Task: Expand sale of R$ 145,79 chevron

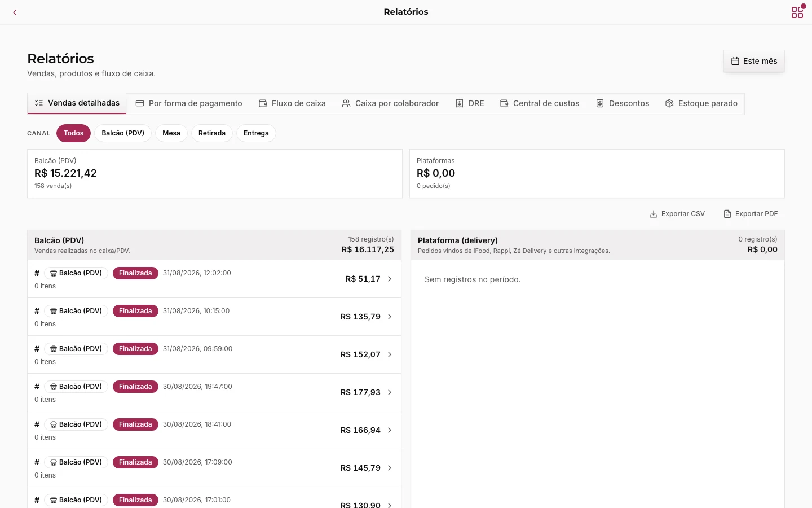Action: [x=390, y=468]
